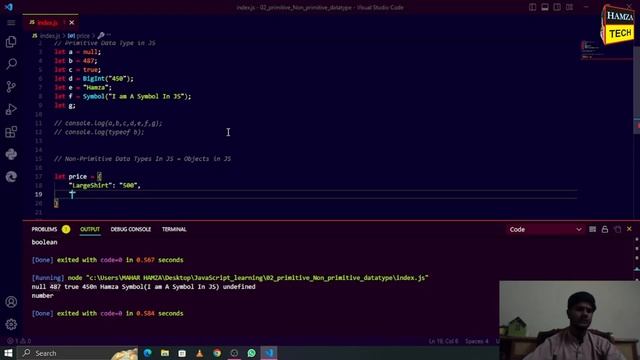Open the Windows Start menu
This screenshot has width=640, height=360.
point(8,353)
